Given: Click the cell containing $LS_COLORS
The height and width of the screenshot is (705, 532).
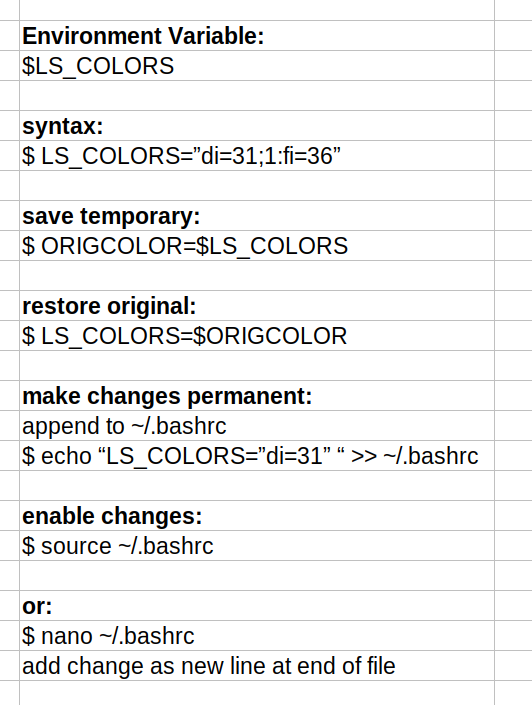Looking at the screenshot, I should pos(257,66).
